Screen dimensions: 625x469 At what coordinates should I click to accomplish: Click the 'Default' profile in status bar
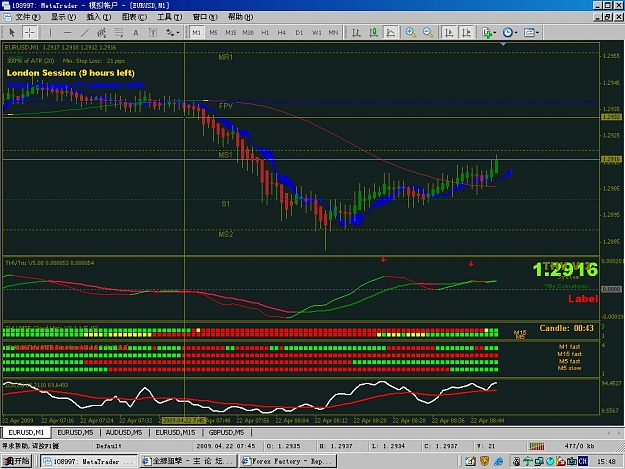point(108,446)
